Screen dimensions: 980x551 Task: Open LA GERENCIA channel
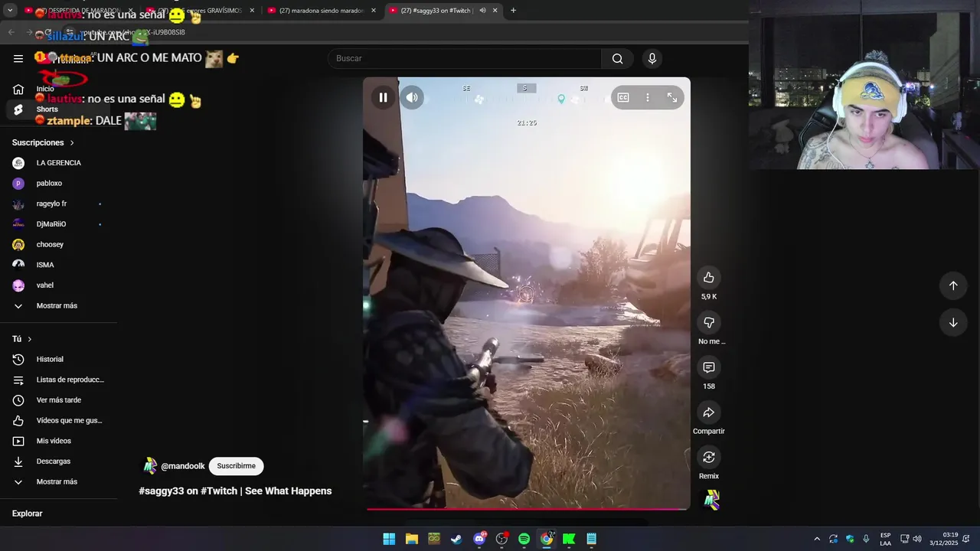[x=58, y=163]
